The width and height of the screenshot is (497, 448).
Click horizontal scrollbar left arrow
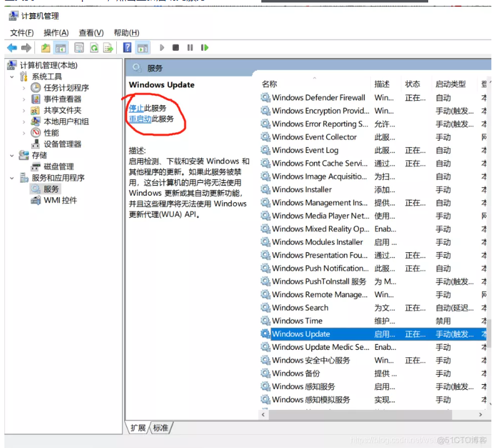pos(263,415)
